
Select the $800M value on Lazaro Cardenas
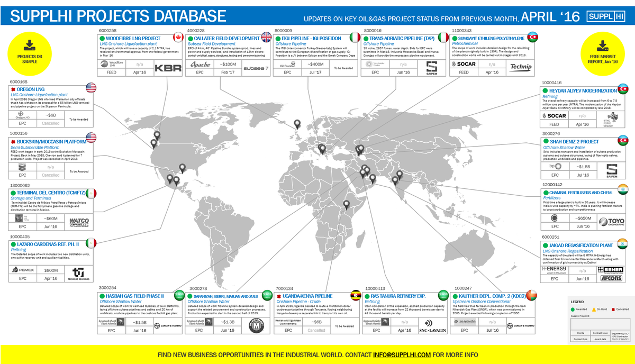(50, 270)
